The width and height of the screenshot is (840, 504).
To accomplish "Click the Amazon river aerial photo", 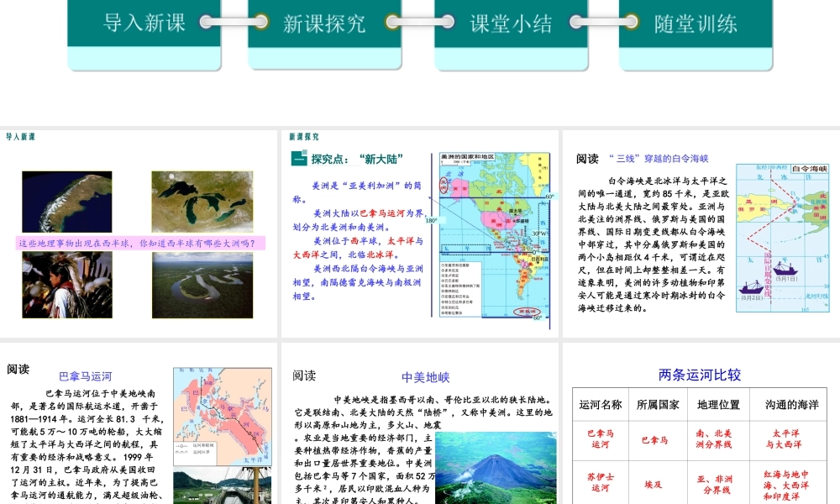I will [x=202, y=285].
